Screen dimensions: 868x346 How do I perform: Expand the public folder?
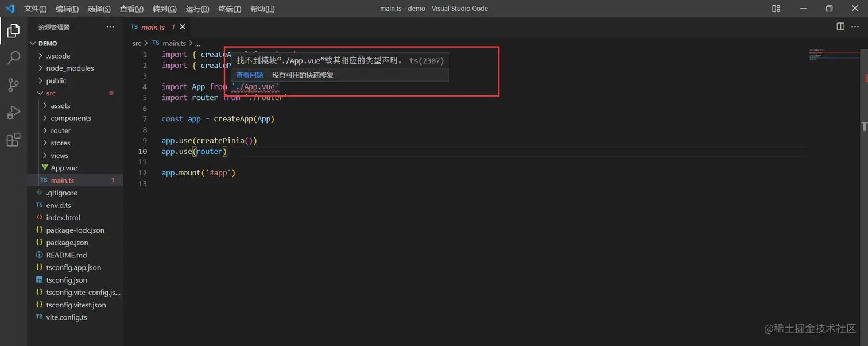pos(75,80)
